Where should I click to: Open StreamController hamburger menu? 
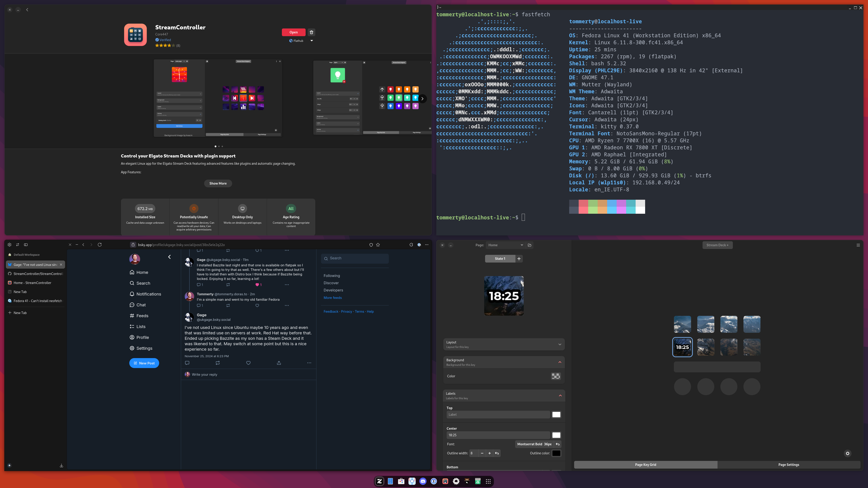pos(858,245)
